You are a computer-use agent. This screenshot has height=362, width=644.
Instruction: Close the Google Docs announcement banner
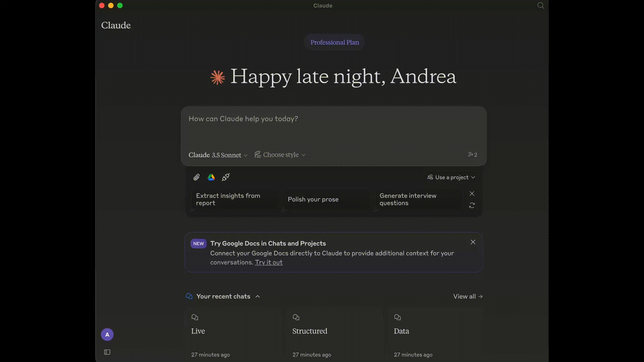(x=473, y=242)
